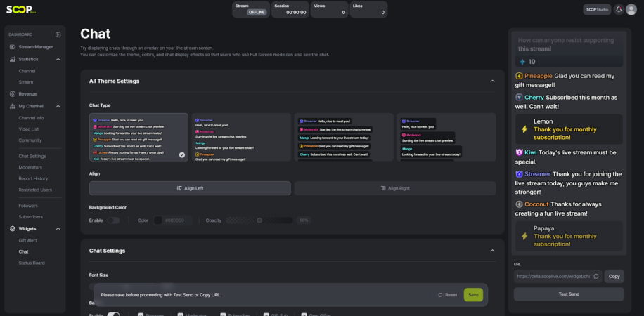Click the lightning icon beside Papaya
This screenshot has height=316, width=644.
(524, 237)
